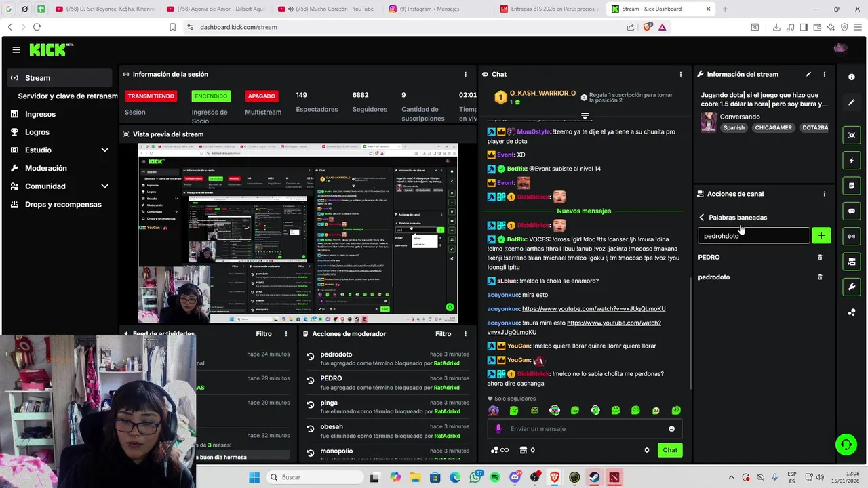Reload the page in the browser
The height and width of the screenshot is (488, 868).
(x=37, y=27)
